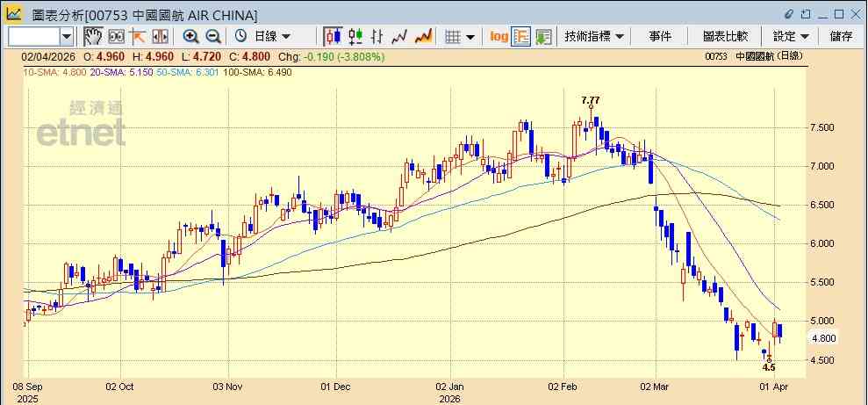Click the clock period icon
The height and width of the screenshot is (405, 868).
pyautogui.click(x=240, y=36)
